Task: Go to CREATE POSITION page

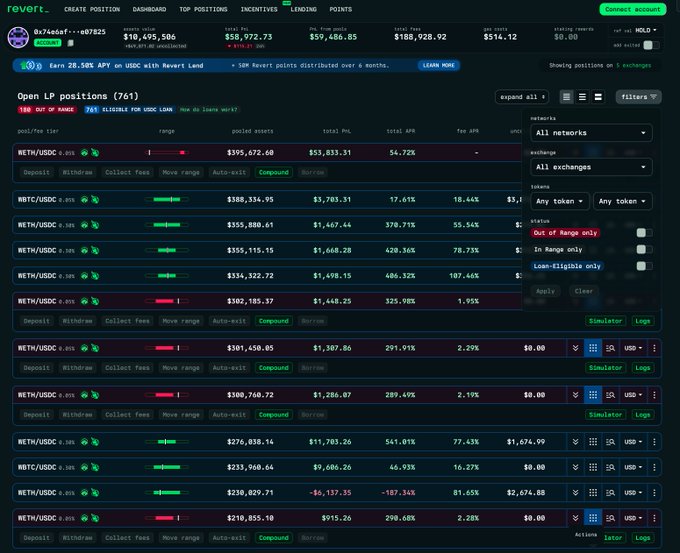Action: coord(92,9)
